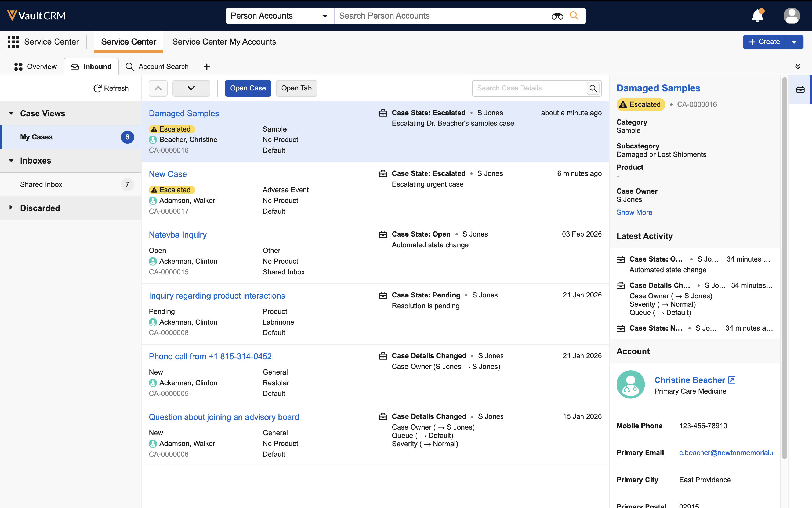Click the Open Case button

click(x=248, y=88)
